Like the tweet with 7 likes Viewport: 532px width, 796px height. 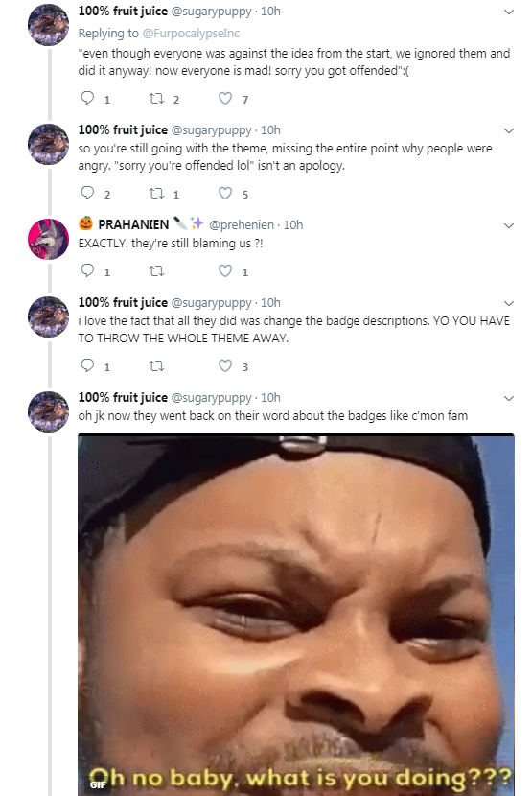tap(225, 98)
